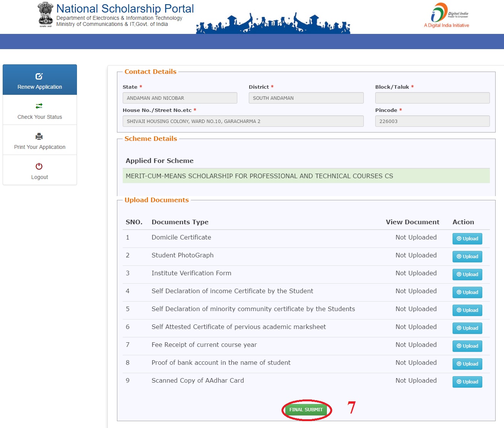Click the Contact Details section heading

point(150,72)
